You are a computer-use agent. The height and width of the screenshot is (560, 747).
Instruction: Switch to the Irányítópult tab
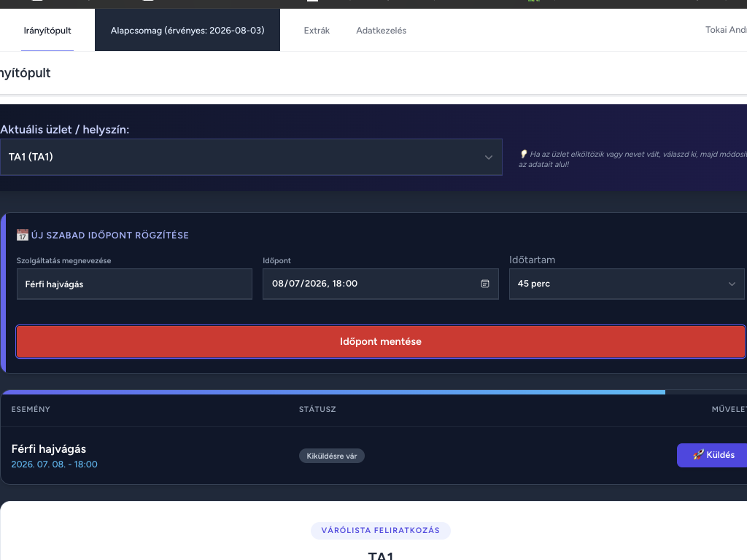coord(47,31)
